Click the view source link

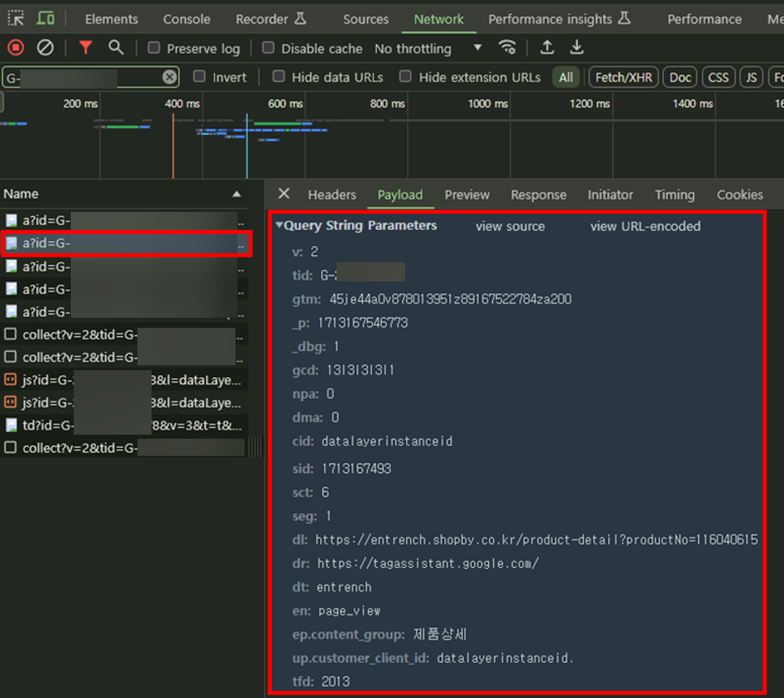(x=510, y=226)
